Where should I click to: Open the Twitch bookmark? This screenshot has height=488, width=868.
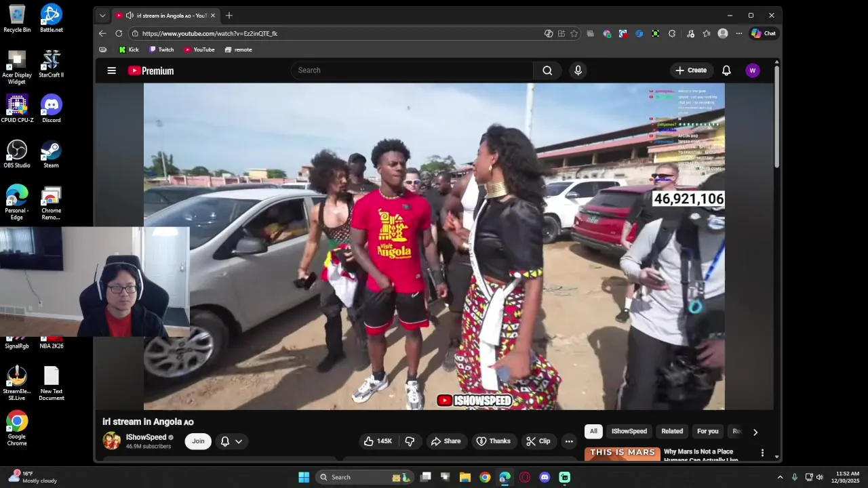[x=161, y=49]
